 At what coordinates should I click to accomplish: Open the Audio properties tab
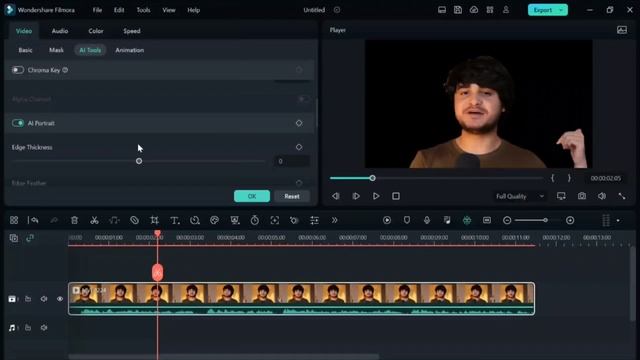click(x=60, y=31)
